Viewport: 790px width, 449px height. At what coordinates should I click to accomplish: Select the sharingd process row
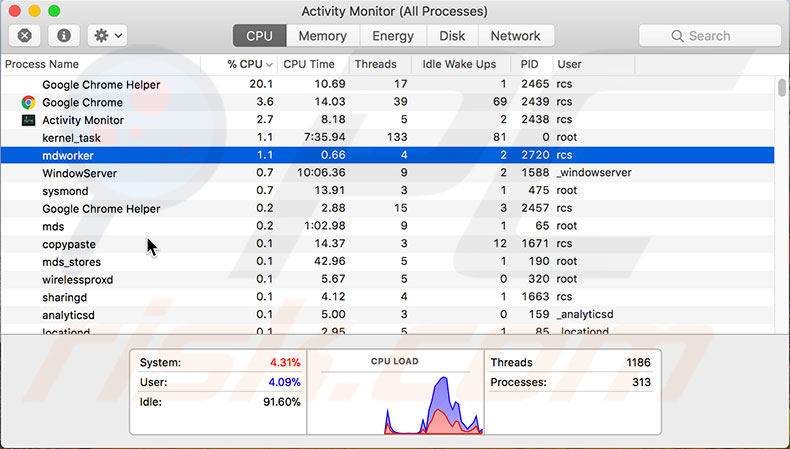387,296
